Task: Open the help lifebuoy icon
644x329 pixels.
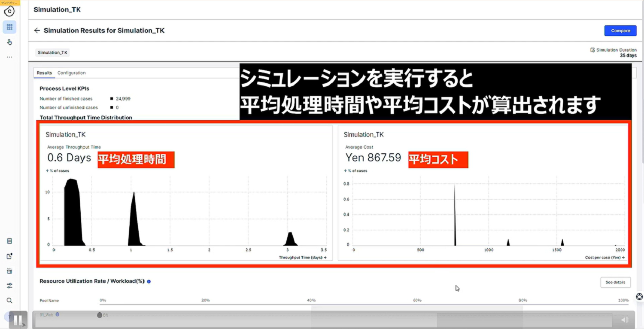Action: 639,297
